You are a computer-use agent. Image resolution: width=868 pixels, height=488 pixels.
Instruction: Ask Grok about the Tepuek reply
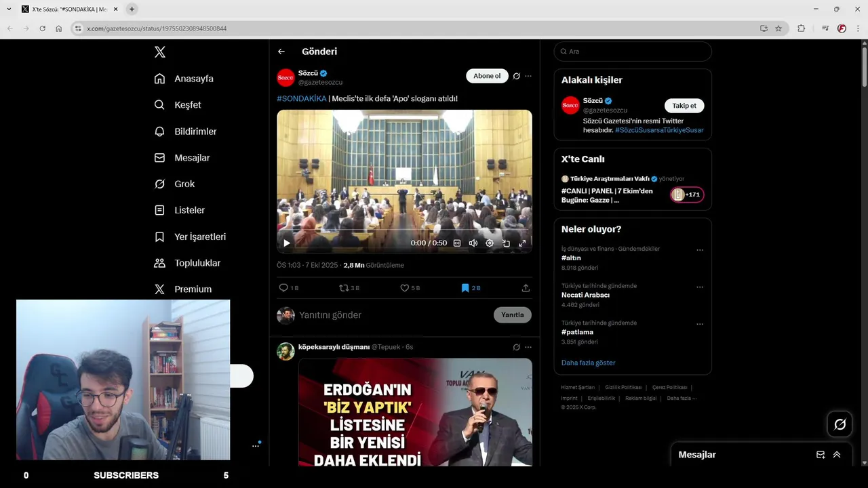click(x=516, y=347)
